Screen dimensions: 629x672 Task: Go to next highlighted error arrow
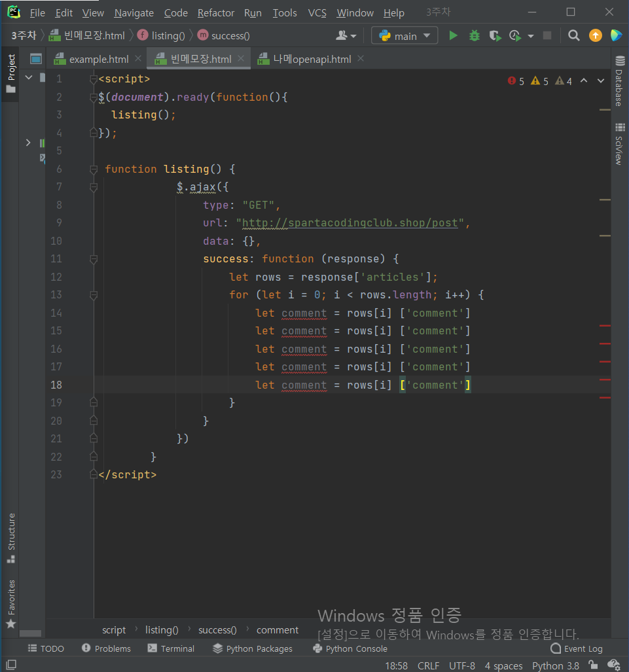[x=601, y=80]
